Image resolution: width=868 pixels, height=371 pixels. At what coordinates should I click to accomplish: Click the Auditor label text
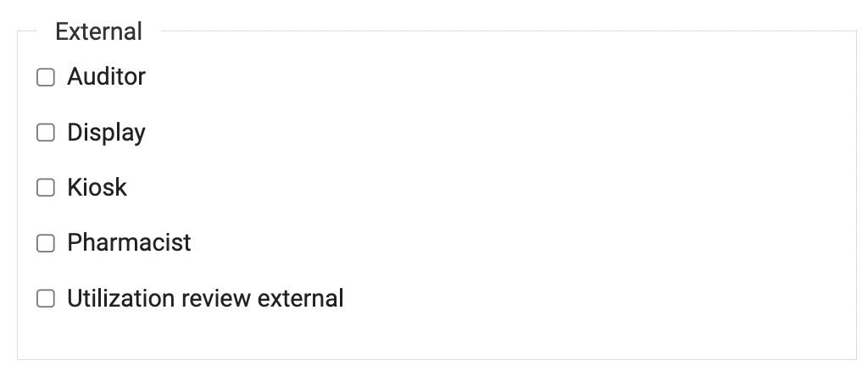click(x=106, y=77)
